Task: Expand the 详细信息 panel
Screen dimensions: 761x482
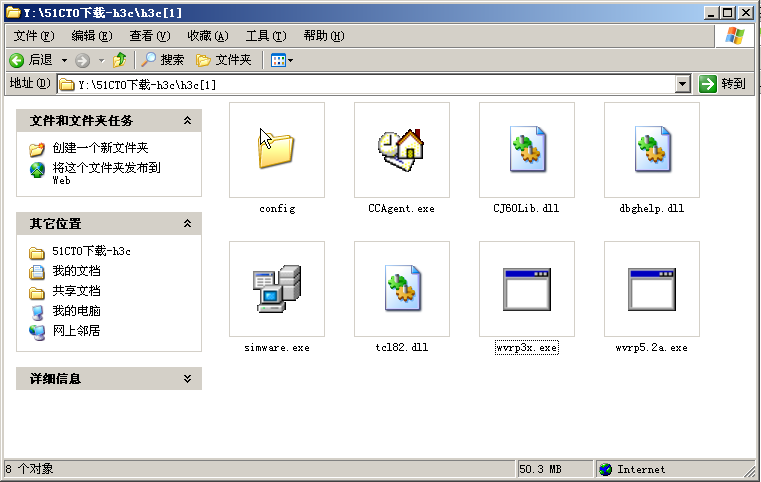Action: click(187, 379)
